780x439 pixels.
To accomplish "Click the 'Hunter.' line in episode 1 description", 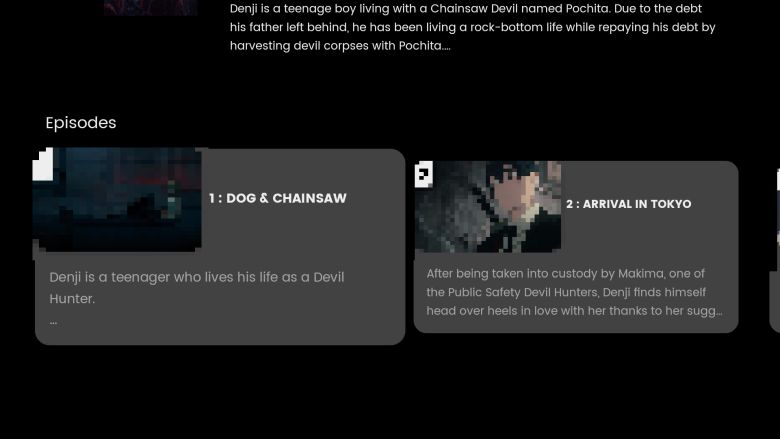I will 72,299.
